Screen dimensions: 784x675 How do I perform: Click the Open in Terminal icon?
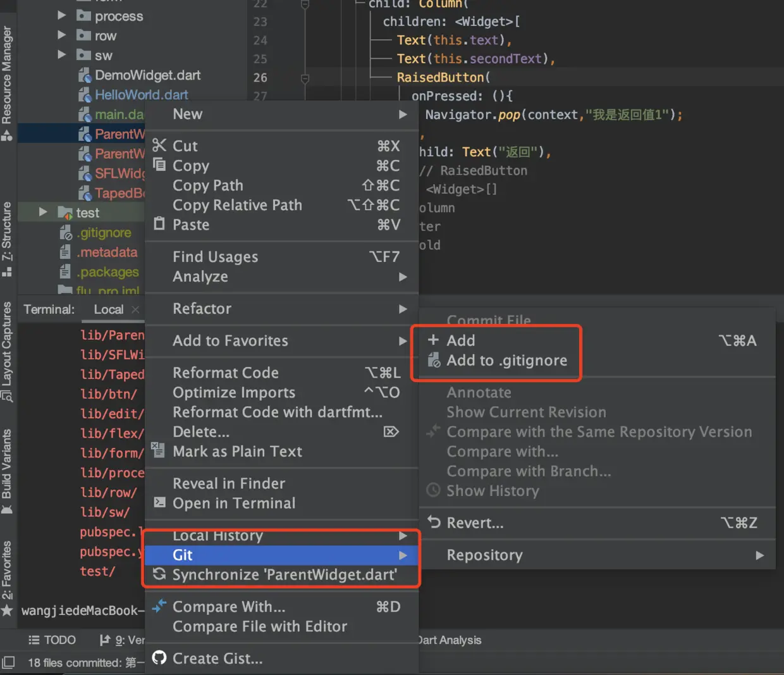click(x=159, y=502)
